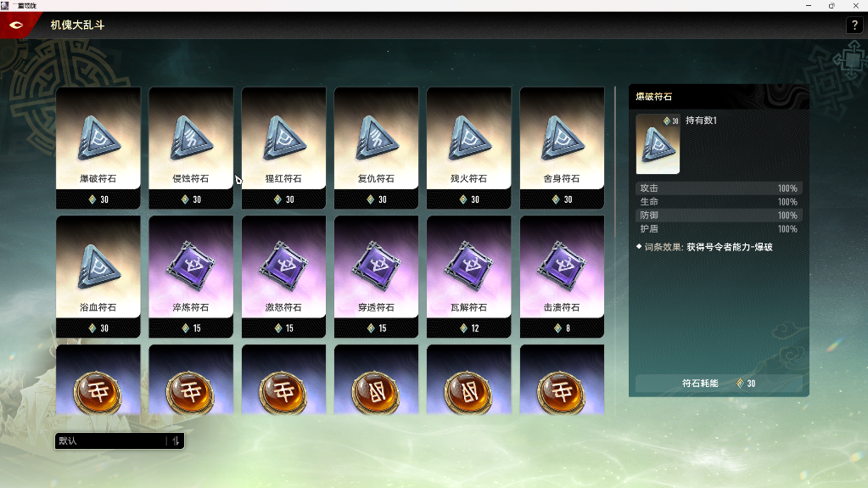Select the purple 激怒符石 rune card
This screenshot has width=868, height=488.
pos(283,277)
